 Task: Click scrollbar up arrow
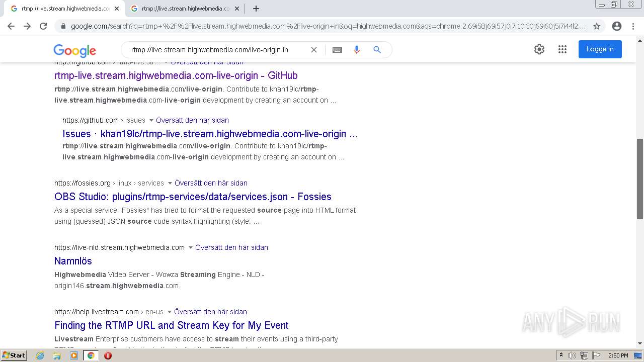coord(640,41)
